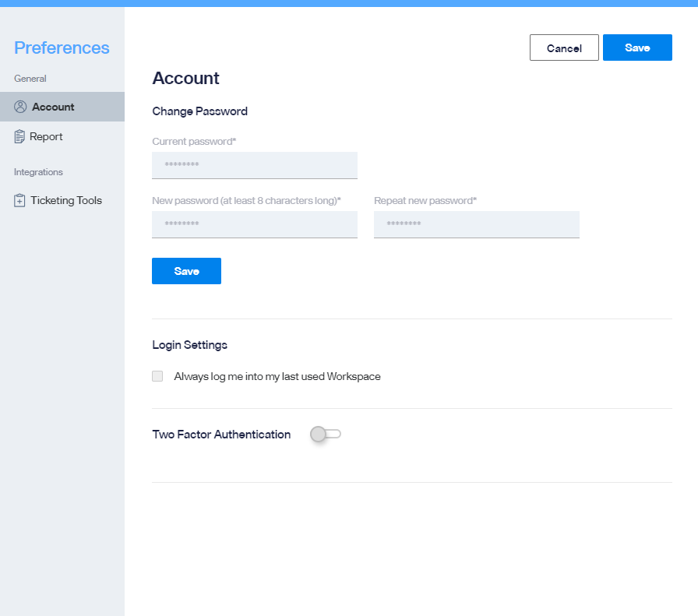Enable Two Factor Authentication toggle
The width and height of the screenshot is (698, 616).
tap(326, 434)
